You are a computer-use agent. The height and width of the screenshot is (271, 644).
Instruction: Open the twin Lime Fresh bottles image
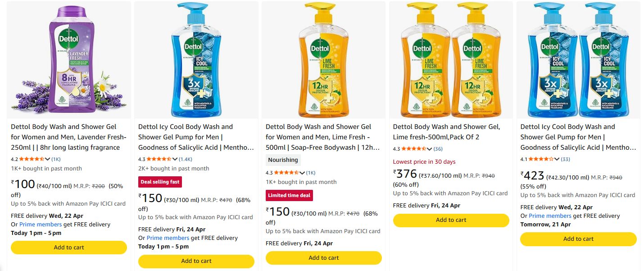[451, 60]
